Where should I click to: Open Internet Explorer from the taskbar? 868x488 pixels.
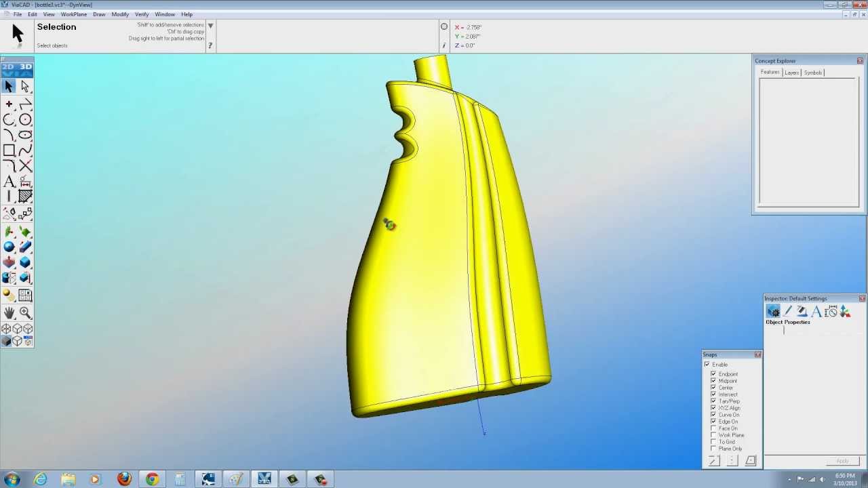pos(40,479)
